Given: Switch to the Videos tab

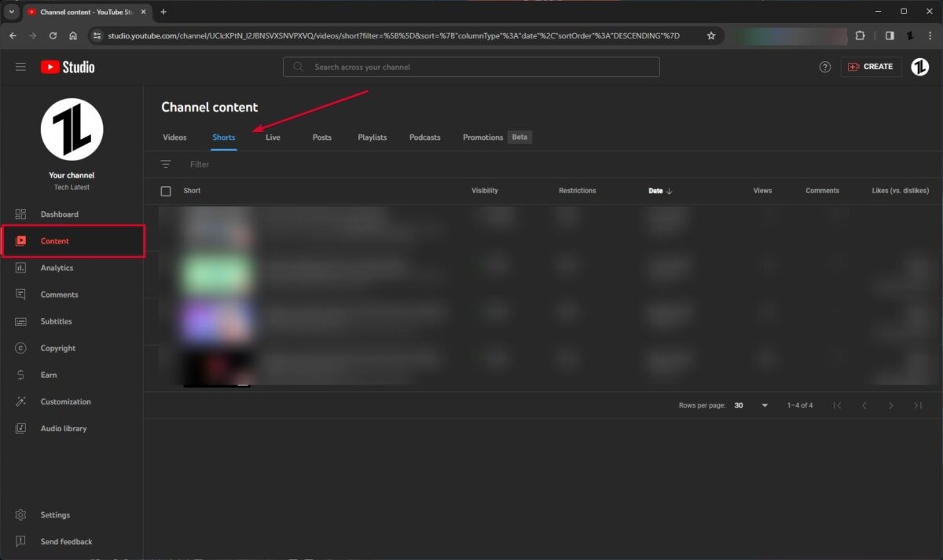Looking at the screenshot, I should coord(174,137).
